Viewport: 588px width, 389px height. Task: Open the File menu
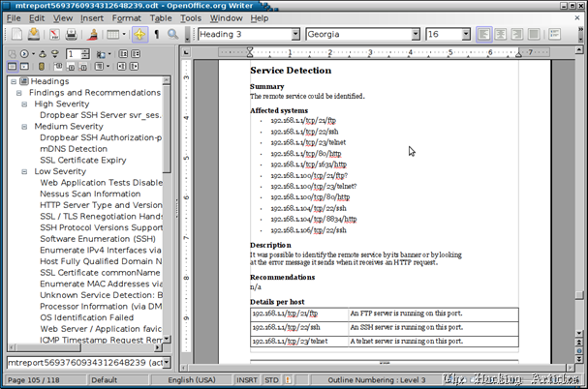pos(14,18)
